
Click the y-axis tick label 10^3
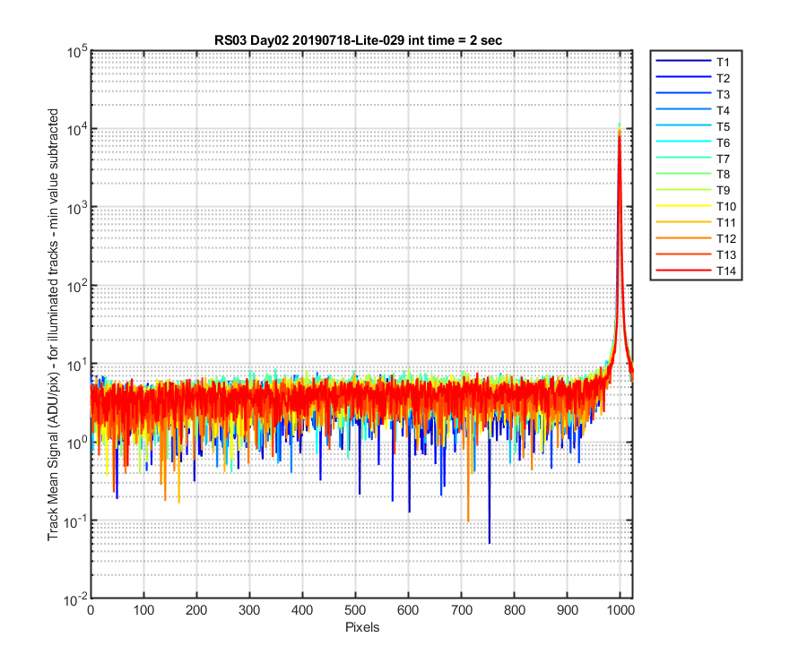77,209
